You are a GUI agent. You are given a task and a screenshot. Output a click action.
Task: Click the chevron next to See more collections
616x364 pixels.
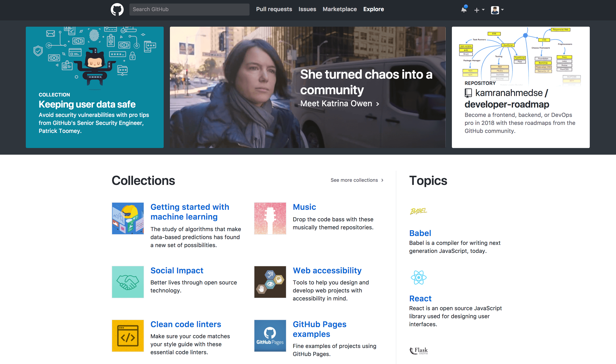click(x=382, y=180)
